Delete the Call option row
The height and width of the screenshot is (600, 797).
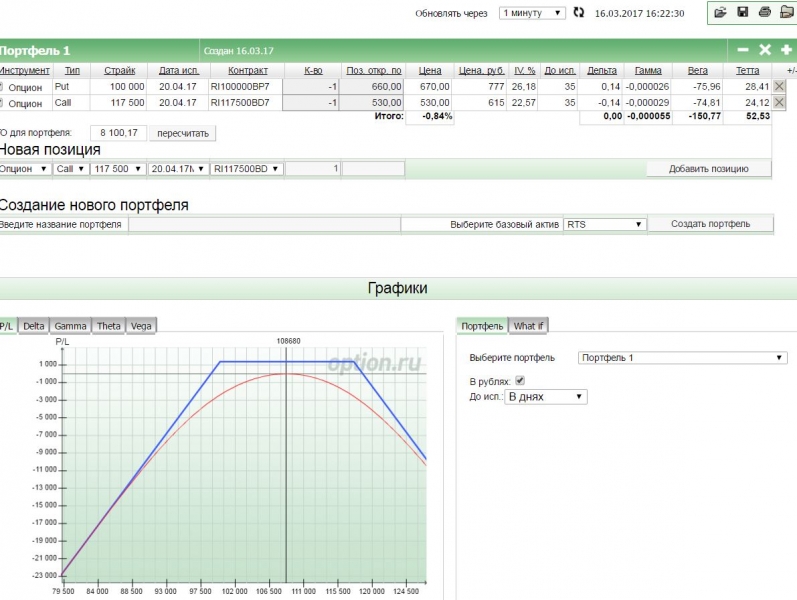779,103
